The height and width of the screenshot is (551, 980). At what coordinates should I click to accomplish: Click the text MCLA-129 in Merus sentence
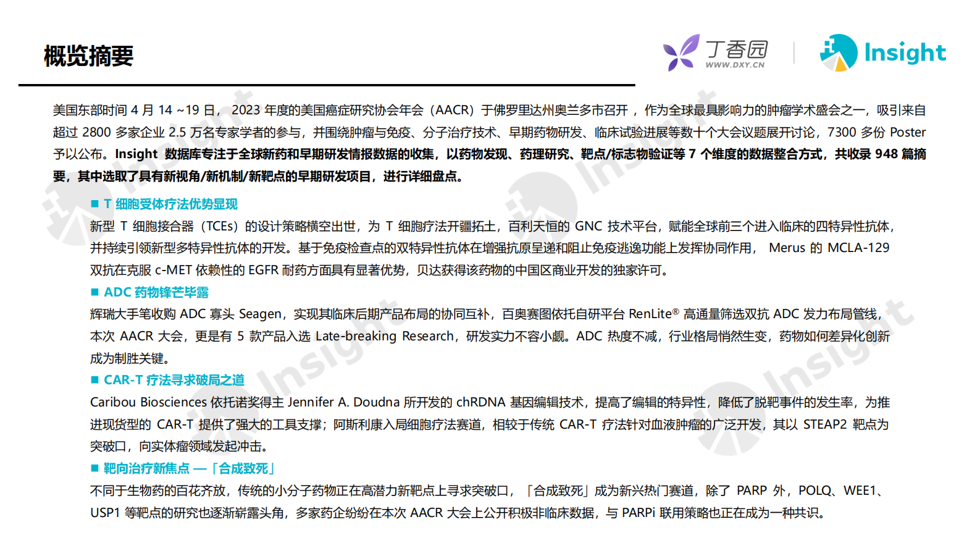pos(858,248)
